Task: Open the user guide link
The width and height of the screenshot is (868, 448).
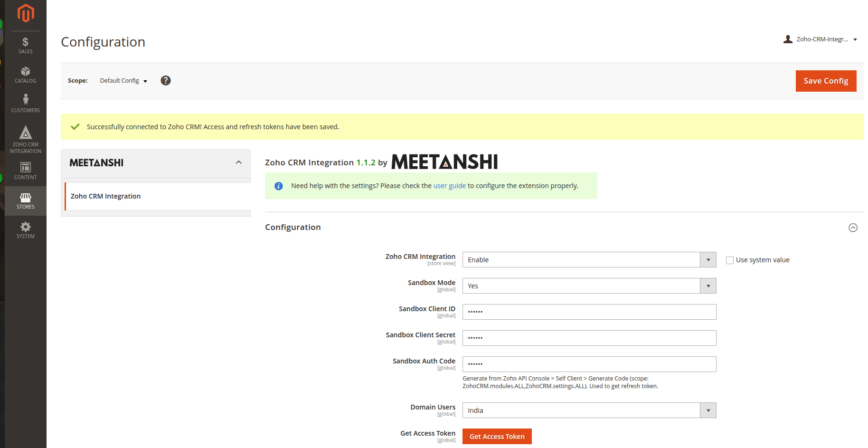Action: tap(449, 186)
